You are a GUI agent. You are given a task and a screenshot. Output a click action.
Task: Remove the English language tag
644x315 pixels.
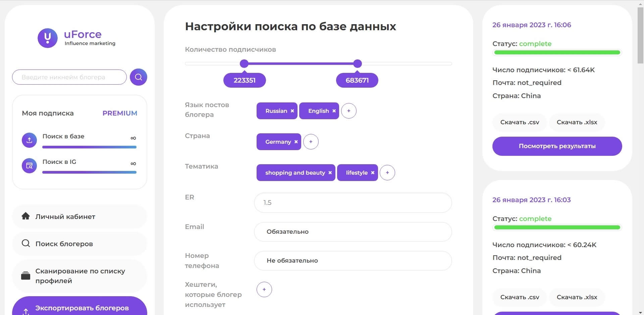pyautogui.click(x=334, y=111)
